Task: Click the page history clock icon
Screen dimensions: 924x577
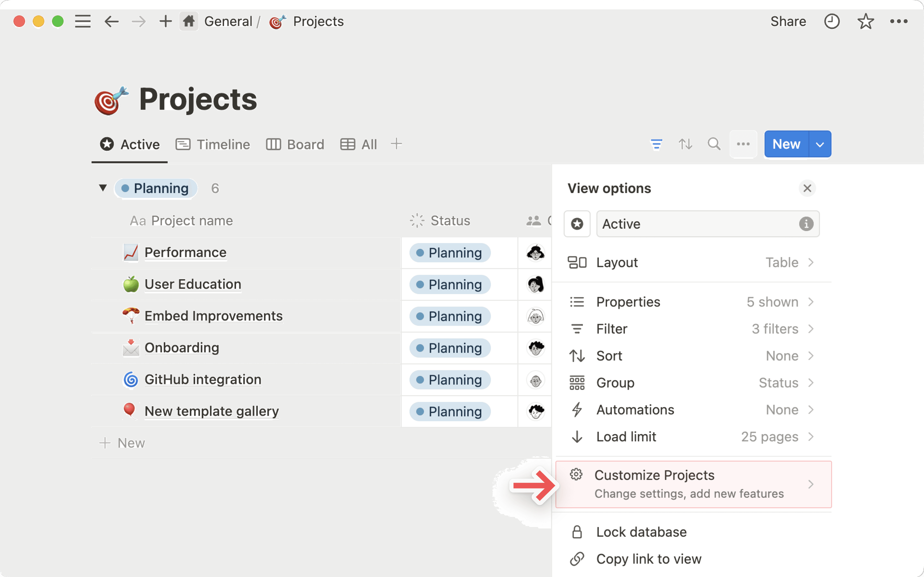Action: tap(832, 21)
